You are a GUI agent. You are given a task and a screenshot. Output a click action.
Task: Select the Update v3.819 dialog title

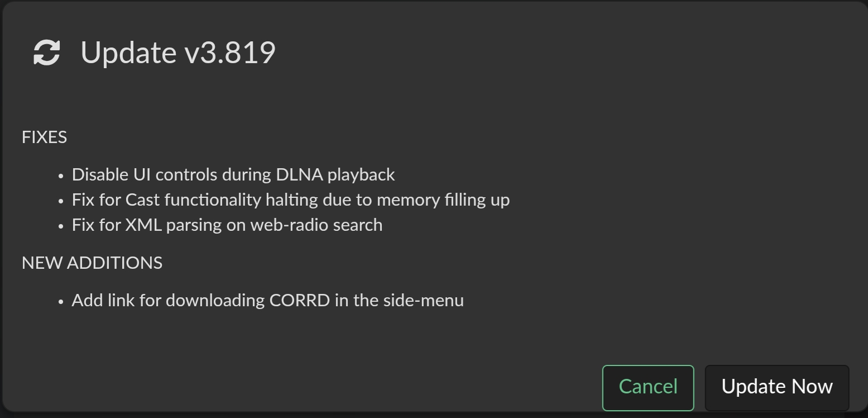178,53
